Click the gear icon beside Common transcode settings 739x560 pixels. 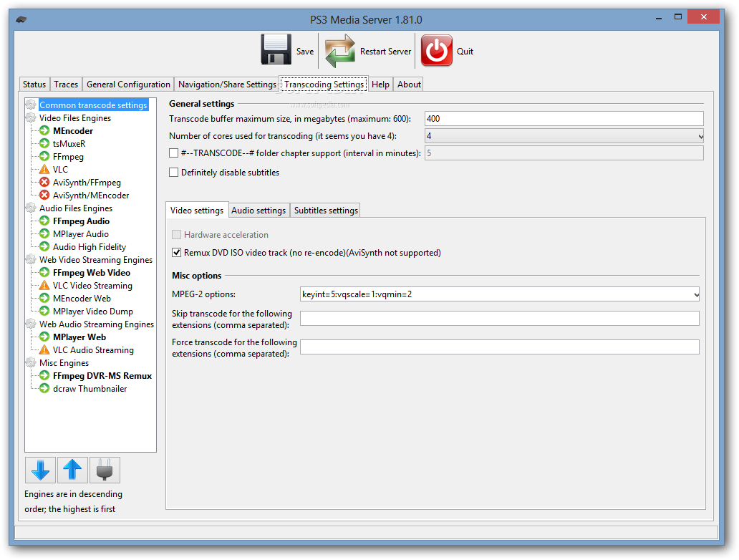[31, 105]
